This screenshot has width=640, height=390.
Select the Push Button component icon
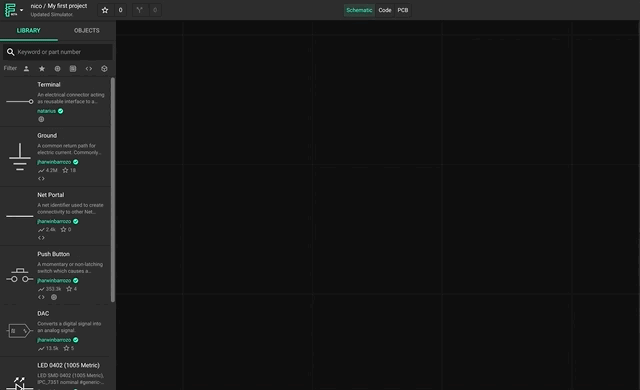[x=20, y=275]
